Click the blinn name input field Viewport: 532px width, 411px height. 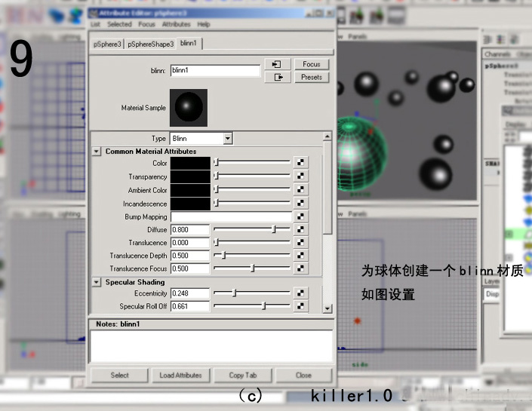tap(215, 71)
